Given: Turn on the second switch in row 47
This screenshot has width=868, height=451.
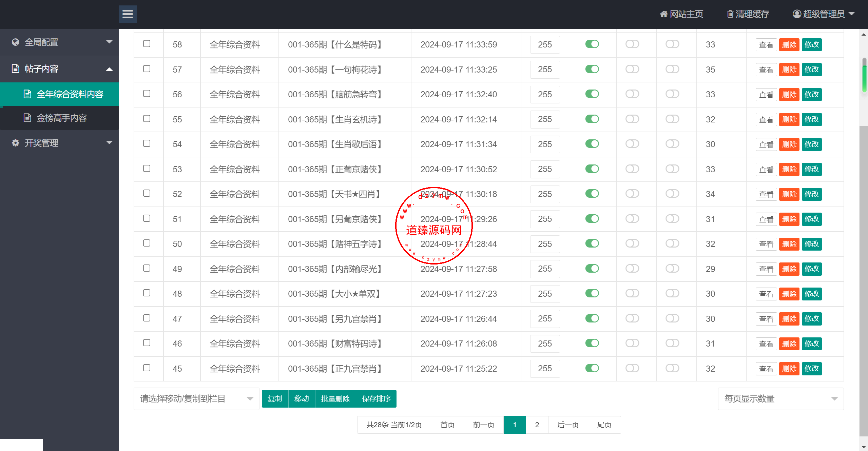Looking at the screenshot, I should (632, 318).
